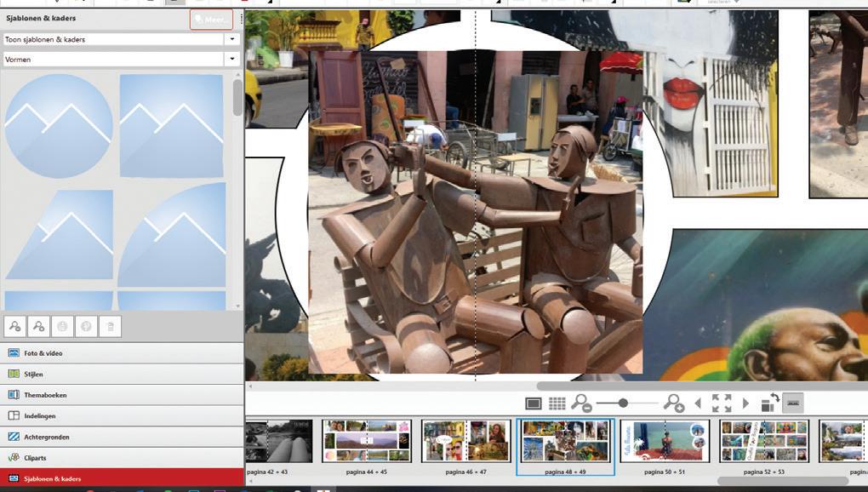Select the metal statues photo on canvas
868x492 pixels.
(x=476, y=212)
